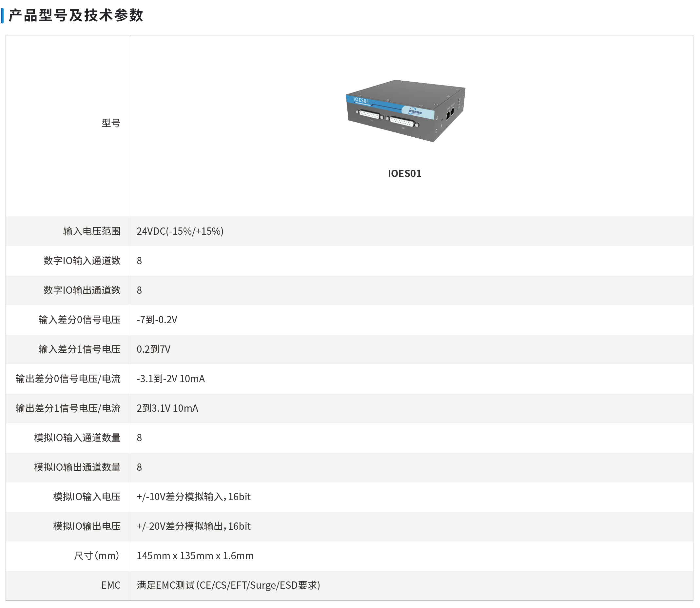
Task: Click the 145mm x 135mm x 1.6mm dimensions
Action: pyautogui.click(x=195, y=556)
